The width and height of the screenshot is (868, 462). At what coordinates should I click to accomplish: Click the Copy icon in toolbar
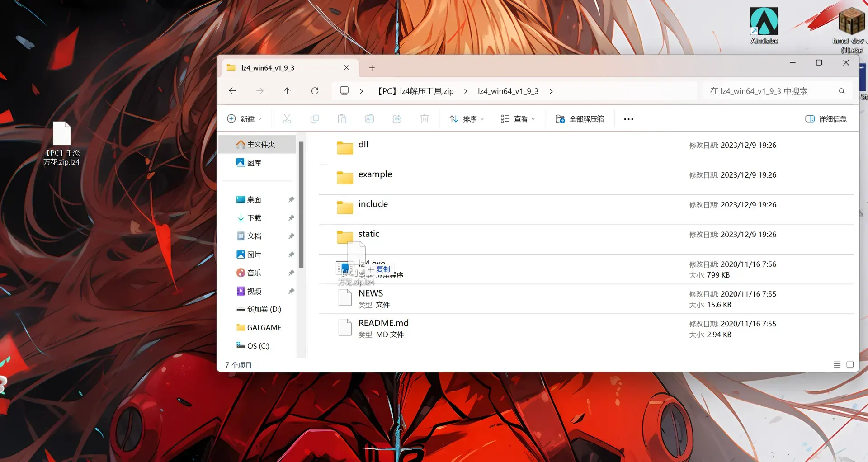coord(315,119)
